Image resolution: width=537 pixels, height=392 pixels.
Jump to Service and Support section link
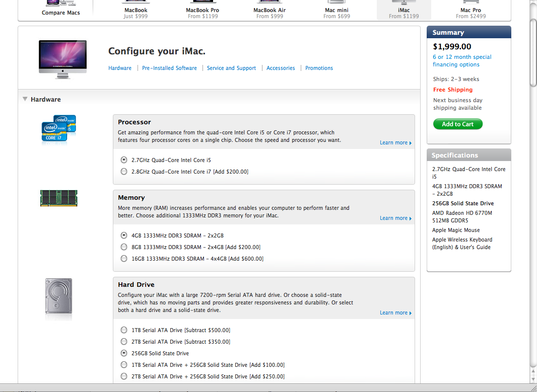tap(231, 68)
